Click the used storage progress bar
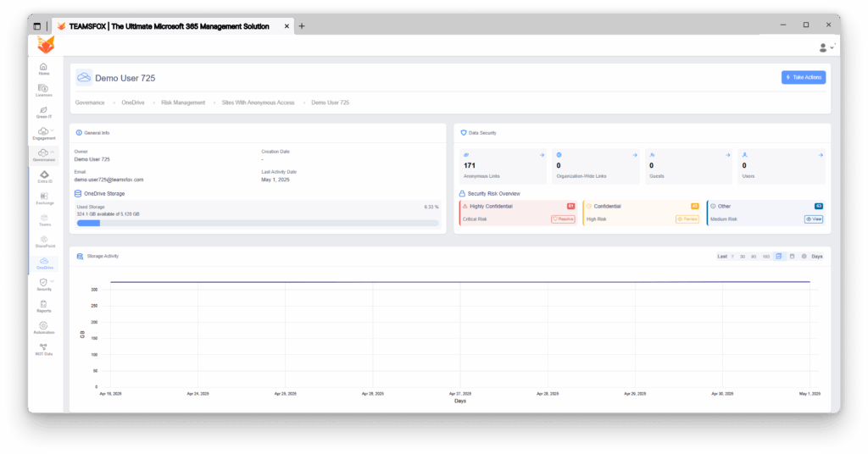Screen dimensions: 868x454 coord(258,224)
